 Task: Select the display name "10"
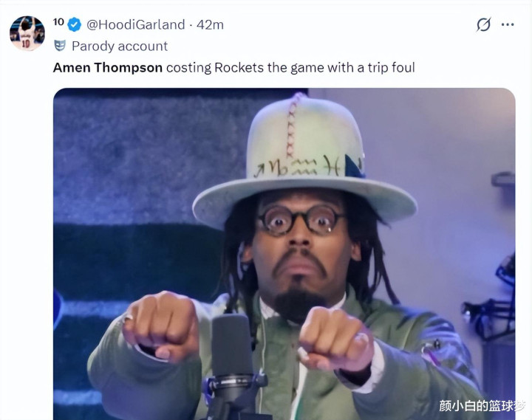click(x=58, y=22)
